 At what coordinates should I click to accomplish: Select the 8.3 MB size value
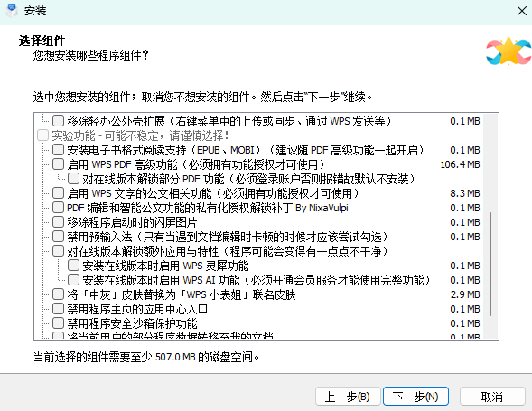465,193
